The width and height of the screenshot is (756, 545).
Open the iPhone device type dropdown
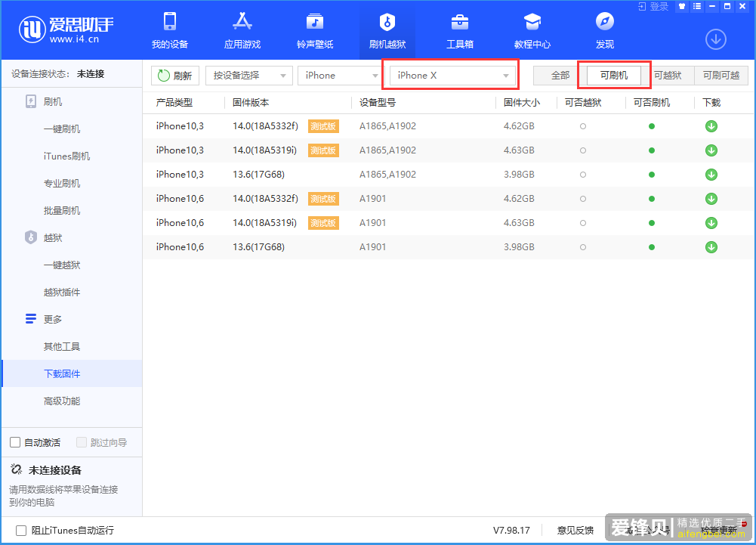pos(341,76)
